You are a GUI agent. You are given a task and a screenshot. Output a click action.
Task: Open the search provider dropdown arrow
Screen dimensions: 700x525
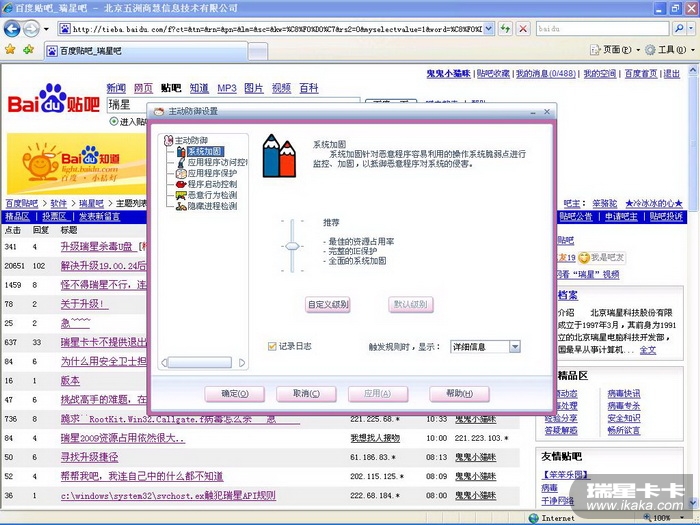point(691,29)
